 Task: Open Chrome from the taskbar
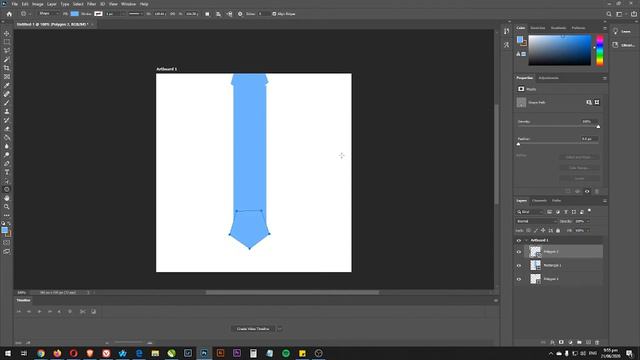click(x=41, y=353)
